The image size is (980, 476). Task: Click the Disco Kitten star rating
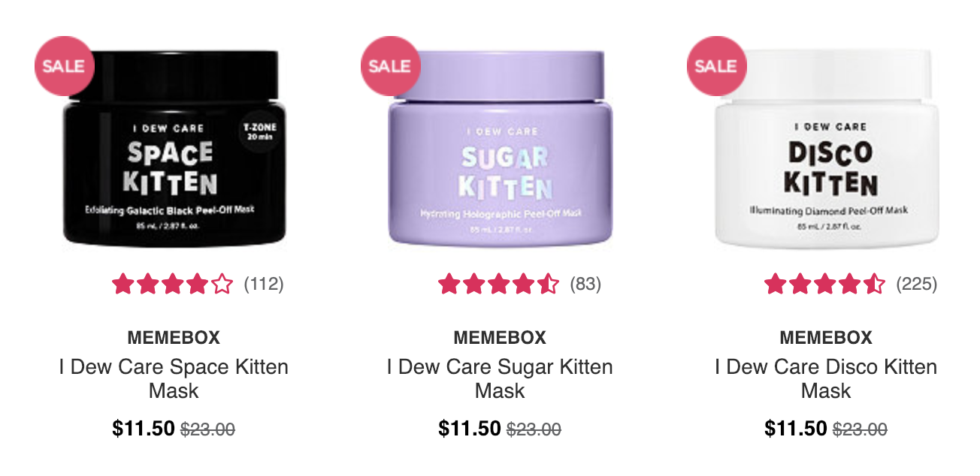[825, 284]
